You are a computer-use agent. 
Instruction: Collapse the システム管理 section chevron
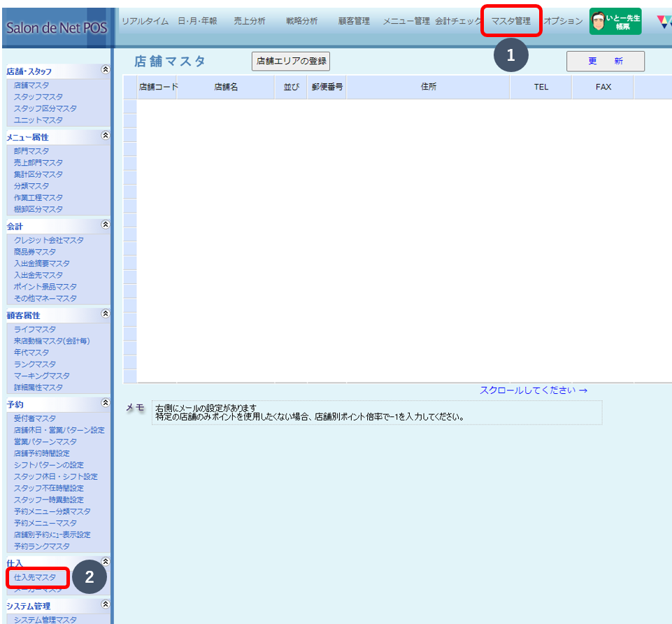(x=106, y=604)
